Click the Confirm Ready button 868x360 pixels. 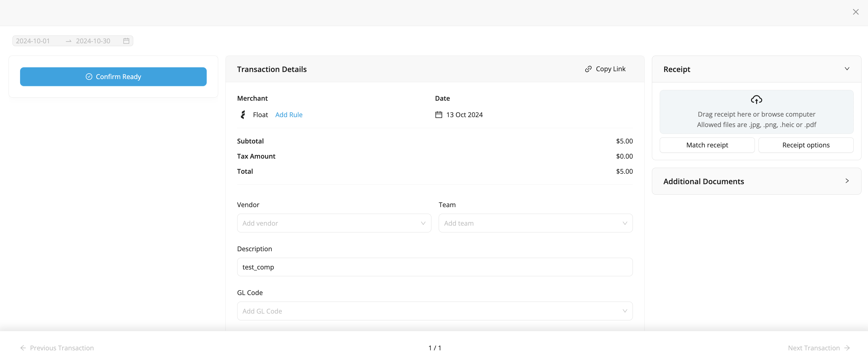pos(113,76)
